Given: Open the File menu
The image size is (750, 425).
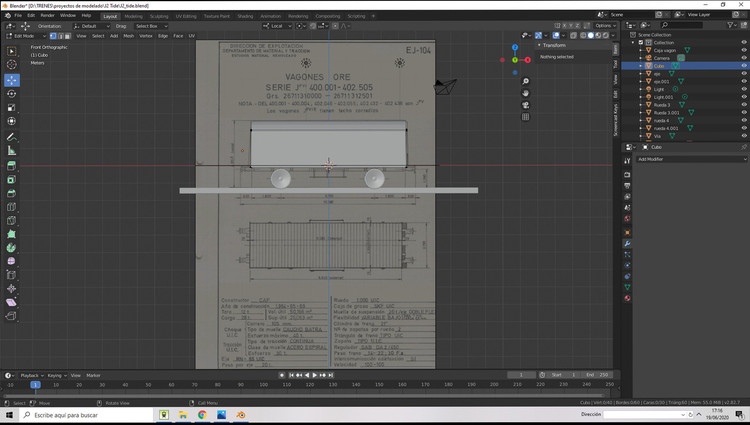Looking at the screenshot, I should click(x=18, y=16).
